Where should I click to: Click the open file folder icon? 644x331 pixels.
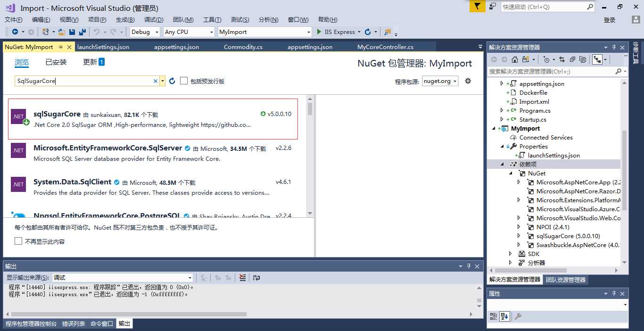62,32
